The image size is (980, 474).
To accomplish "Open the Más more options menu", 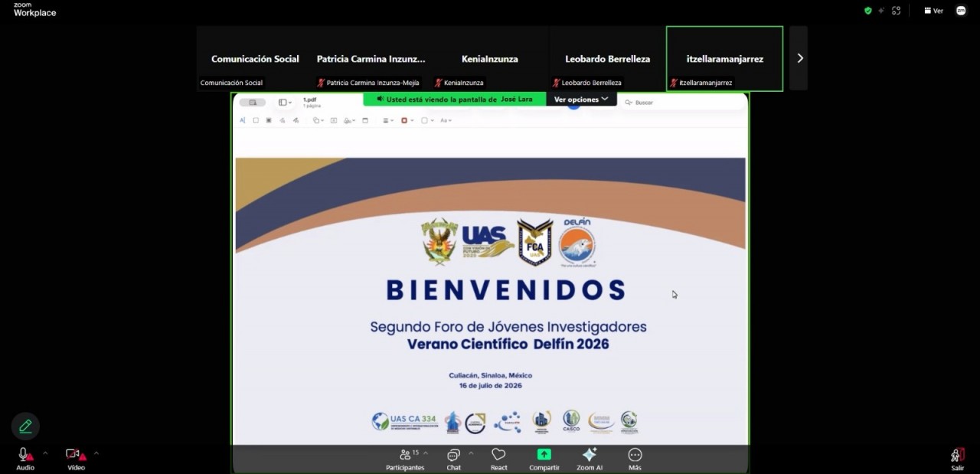I will click(635, 459).
